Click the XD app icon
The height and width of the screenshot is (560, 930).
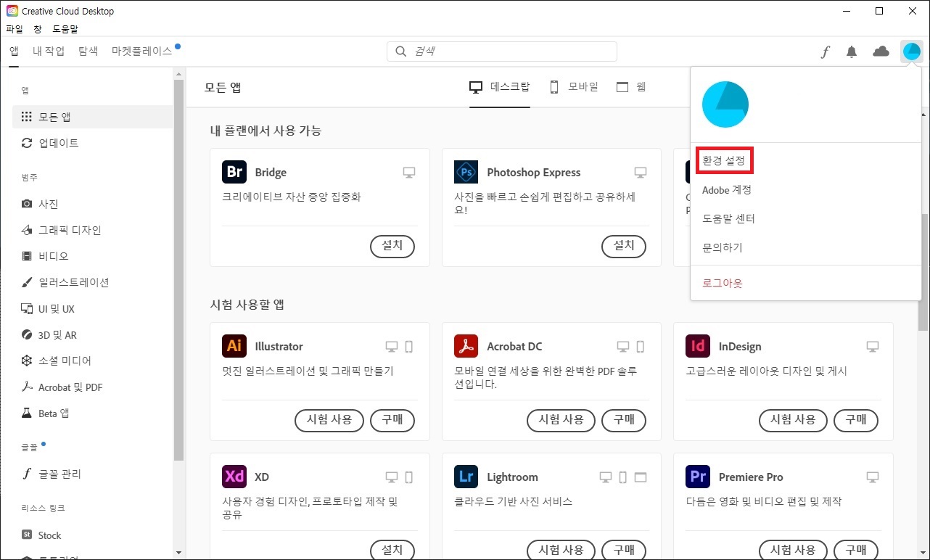[x=234, y=477]
